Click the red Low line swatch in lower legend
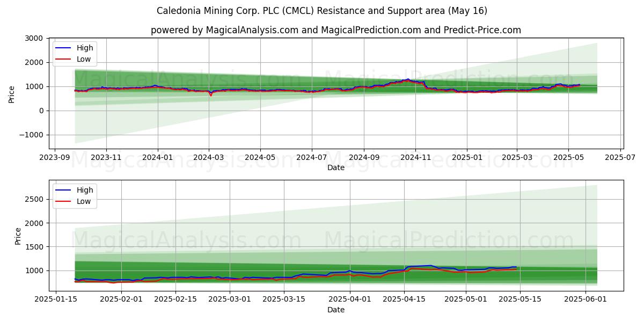 coord(63,202)
